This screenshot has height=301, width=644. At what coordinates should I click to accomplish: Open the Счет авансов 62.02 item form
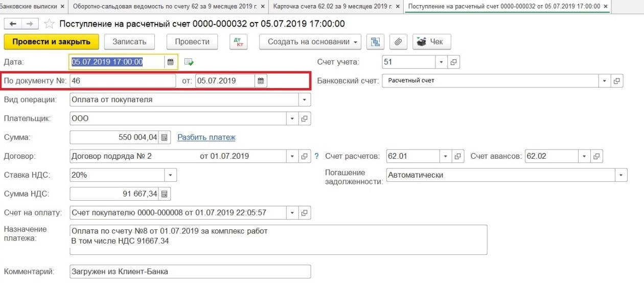pyautogui.click(x=596, y=156)
